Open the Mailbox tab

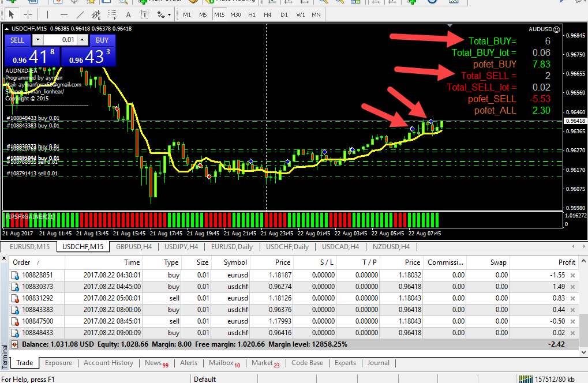[224, 363]
